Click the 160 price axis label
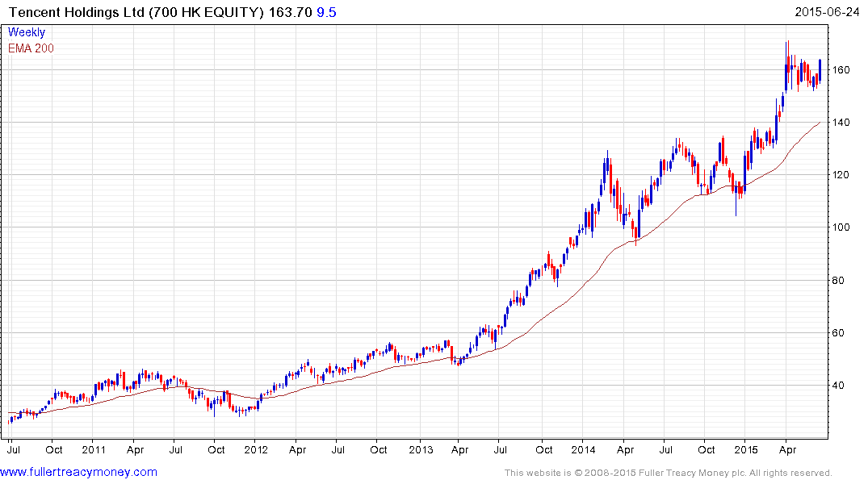The width and height of the screenshot is (868, 484). pyautogui.click(x=841, y=69)
